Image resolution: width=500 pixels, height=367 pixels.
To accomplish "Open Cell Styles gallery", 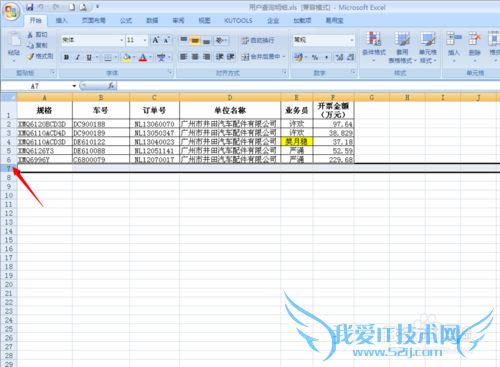I will point(428,47).
